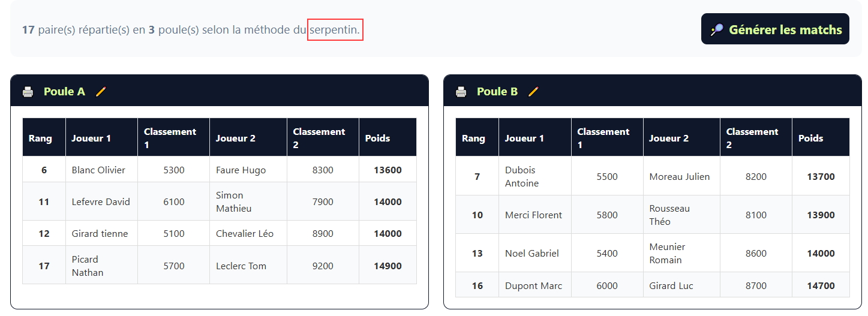
Task: Select the Lefevre David row name
Action: [x=101, y=202]
